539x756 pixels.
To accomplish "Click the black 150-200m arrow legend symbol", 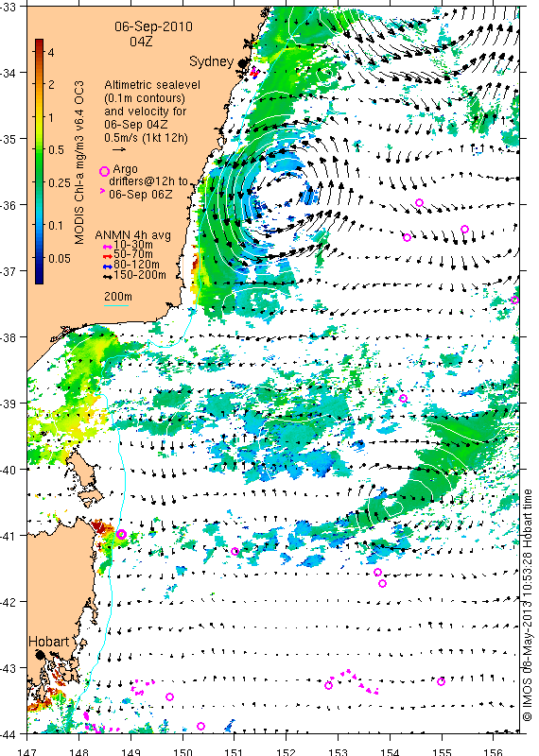I will pyautogui.click(x=108, y=276).
